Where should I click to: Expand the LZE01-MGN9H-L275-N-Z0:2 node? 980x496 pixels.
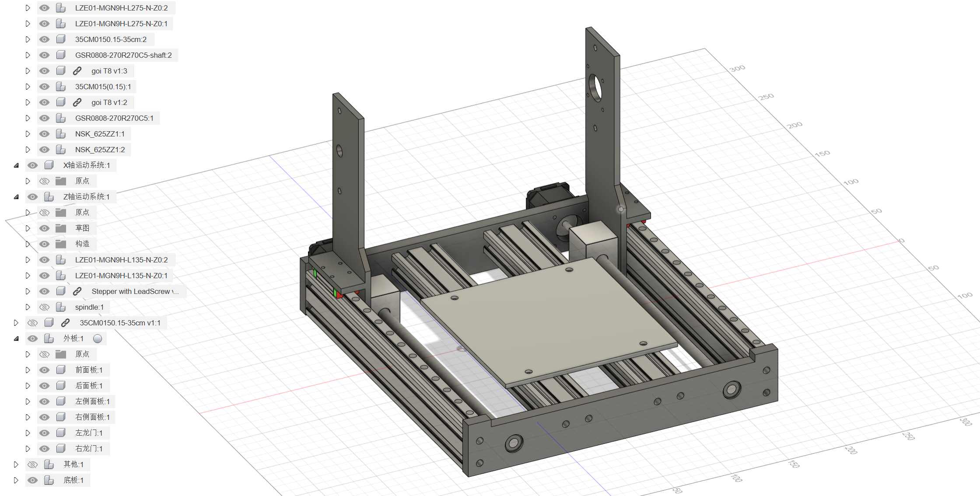[28, 8]
